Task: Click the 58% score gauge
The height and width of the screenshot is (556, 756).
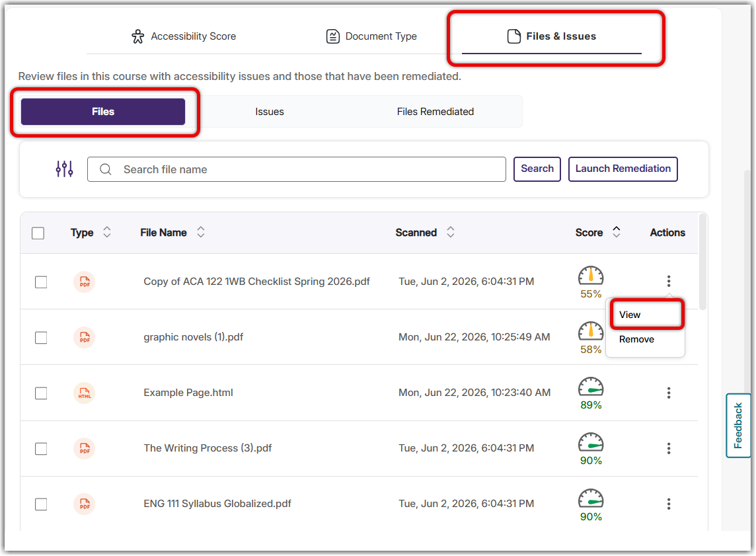Action: (591, 331)
